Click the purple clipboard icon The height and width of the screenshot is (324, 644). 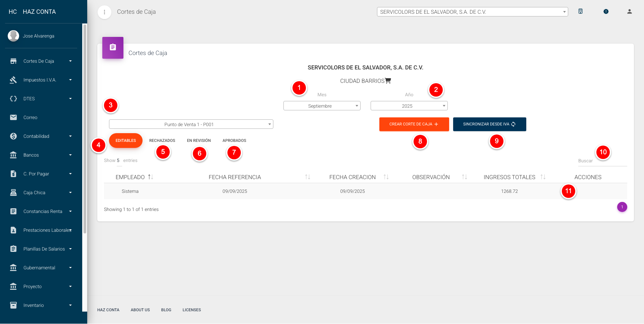(x=113, y=48)
